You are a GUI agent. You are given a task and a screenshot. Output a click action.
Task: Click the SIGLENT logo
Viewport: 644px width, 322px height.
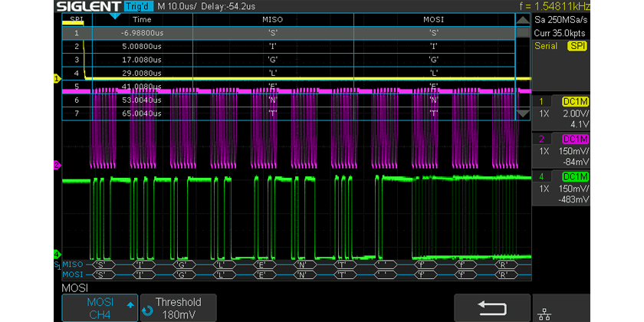tap(90, 6)
